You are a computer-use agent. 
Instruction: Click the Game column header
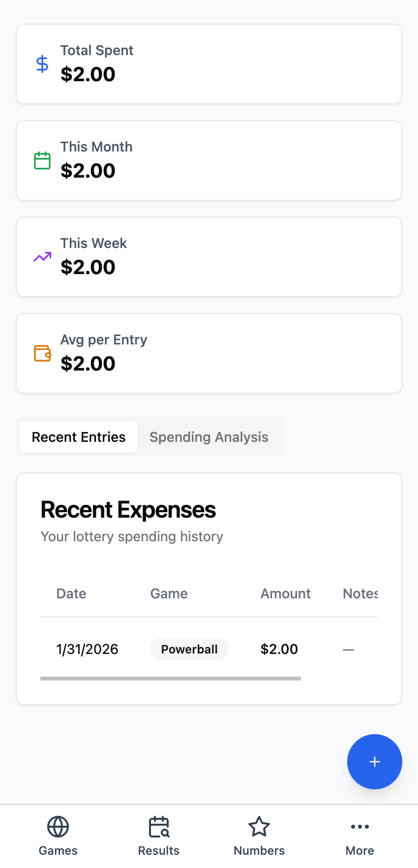(169, 593)
